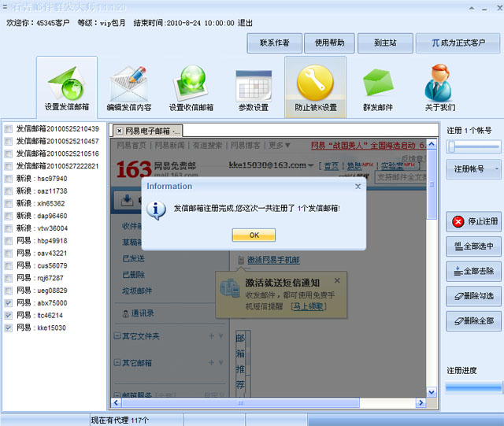Click the browser scrollbar down arrow

point(432,392)
